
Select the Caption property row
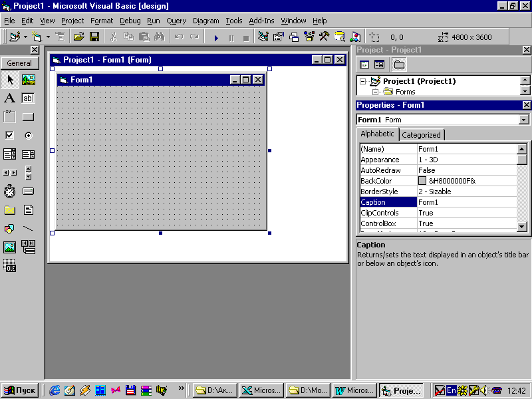pyautogui.click(x=438, y=202)
